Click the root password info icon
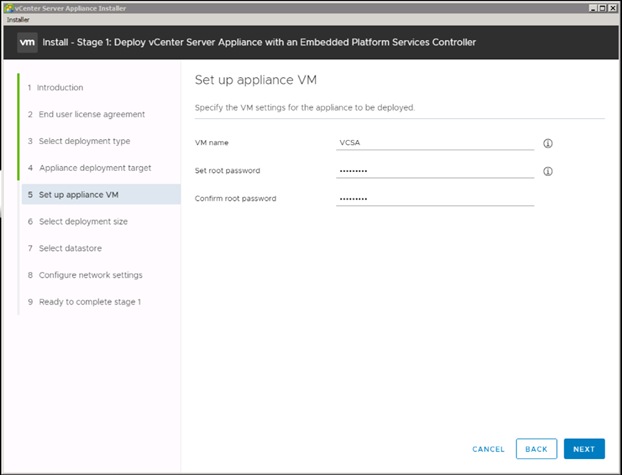Viewport: 622px width, 475px height. point(547,171)
